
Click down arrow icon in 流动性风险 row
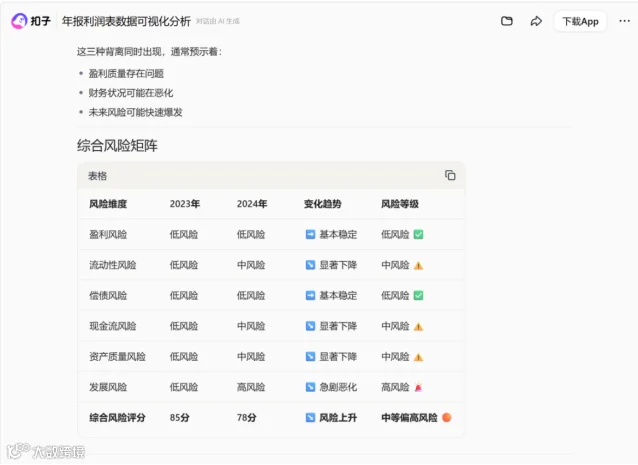(x=310, y=265)
